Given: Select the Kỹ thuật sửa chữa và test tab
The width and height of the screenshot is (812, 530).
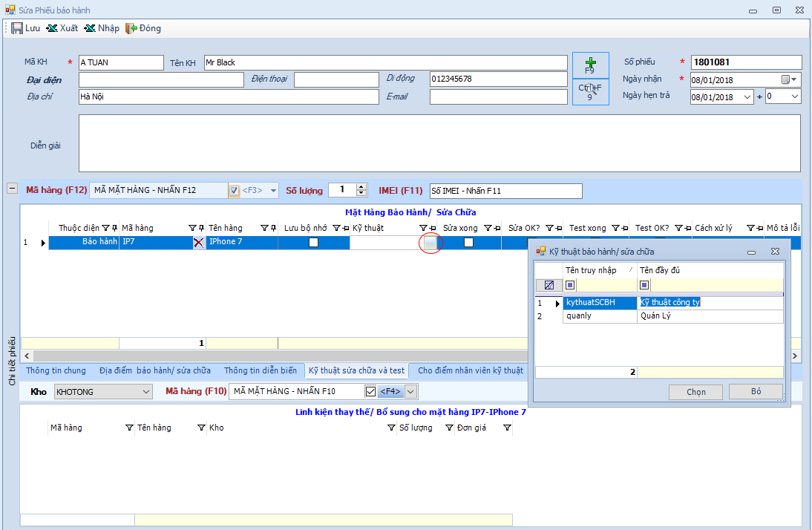Looking at the screenshot, I should [357, 370].
